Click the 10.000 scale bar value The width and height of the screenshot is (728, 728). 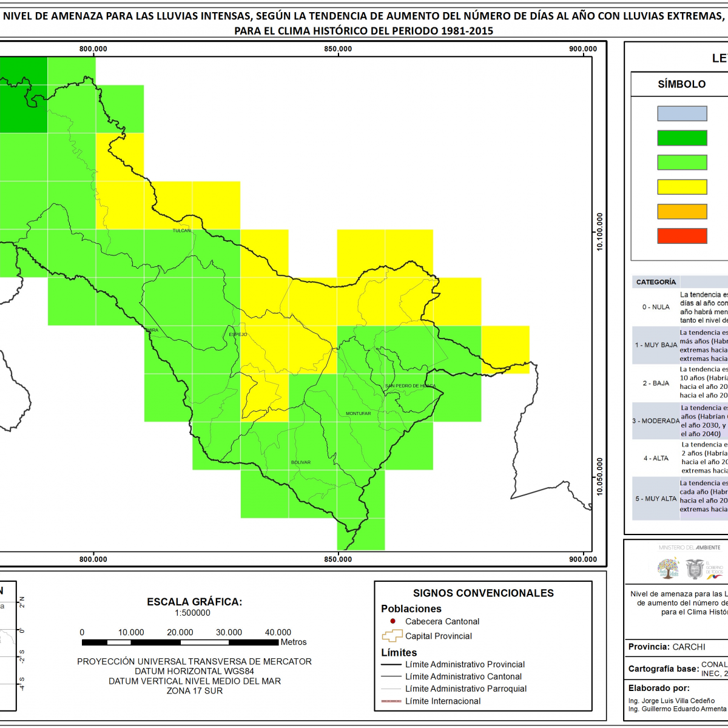(x=131, y=632)
